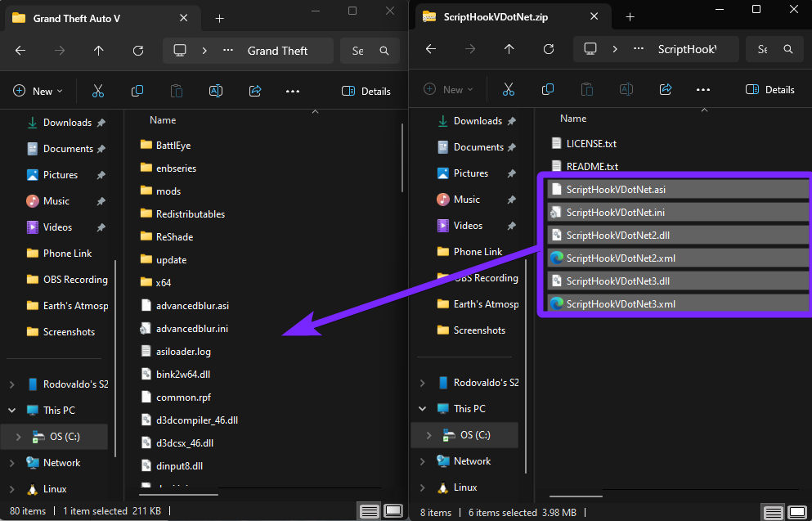Expand Linux in right window sidebar
The height and width of the screenshot is (521, 812).
423,487
